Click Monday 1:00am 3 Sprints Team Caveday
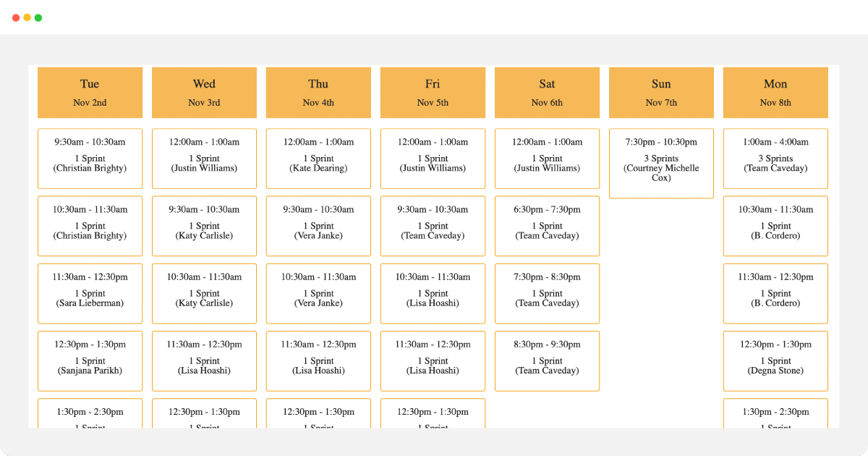Image resolution: width=868 pixels, height=456 pixels. pos(775,159)
